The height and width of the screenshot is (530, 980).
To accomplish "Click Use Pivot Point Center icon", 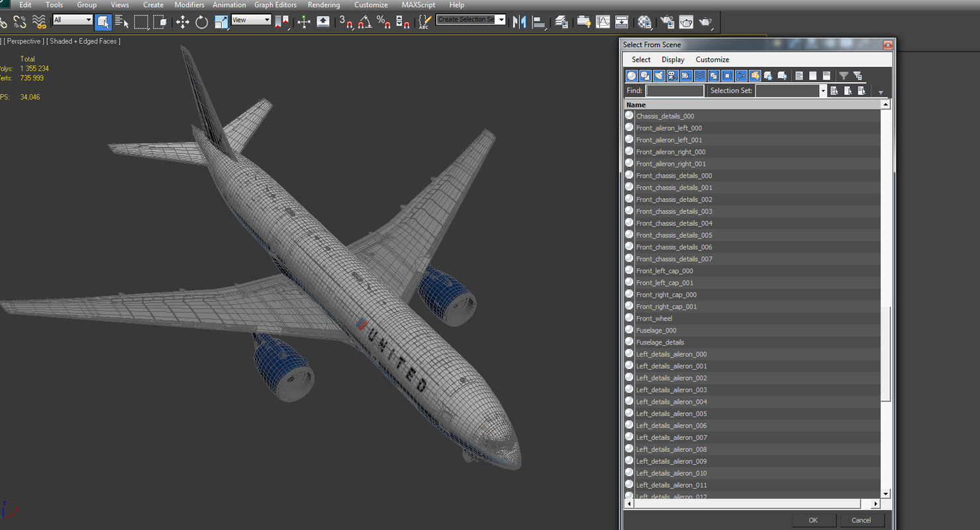I will [x=281, y=22].
